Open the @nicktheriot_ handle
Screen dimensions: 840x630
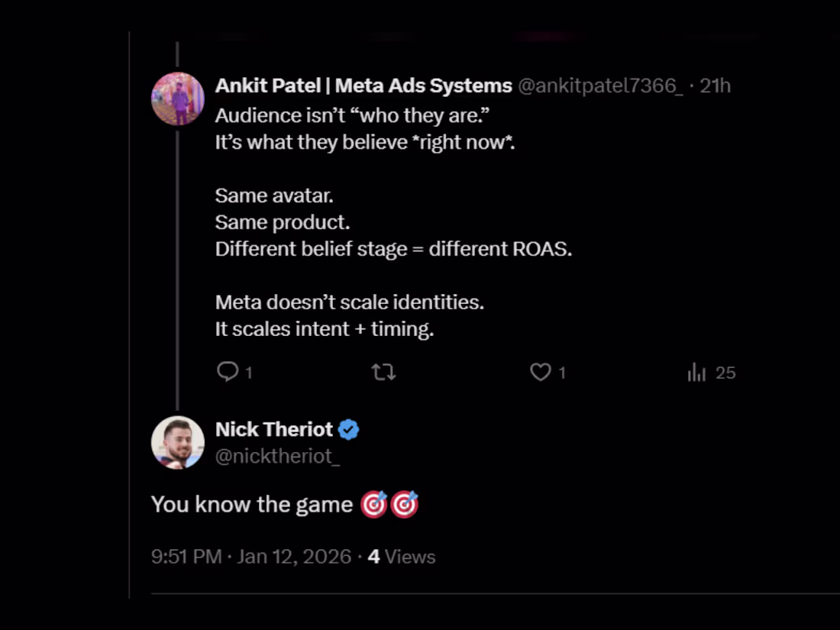pyautogui.click(x=277, y=457)
